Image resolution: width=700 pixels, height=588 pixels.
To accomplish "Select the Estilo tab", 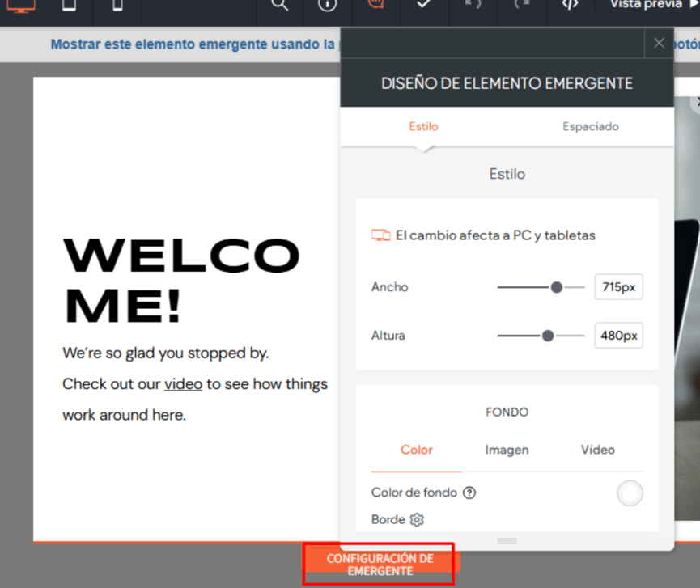I will coord(423,126).
